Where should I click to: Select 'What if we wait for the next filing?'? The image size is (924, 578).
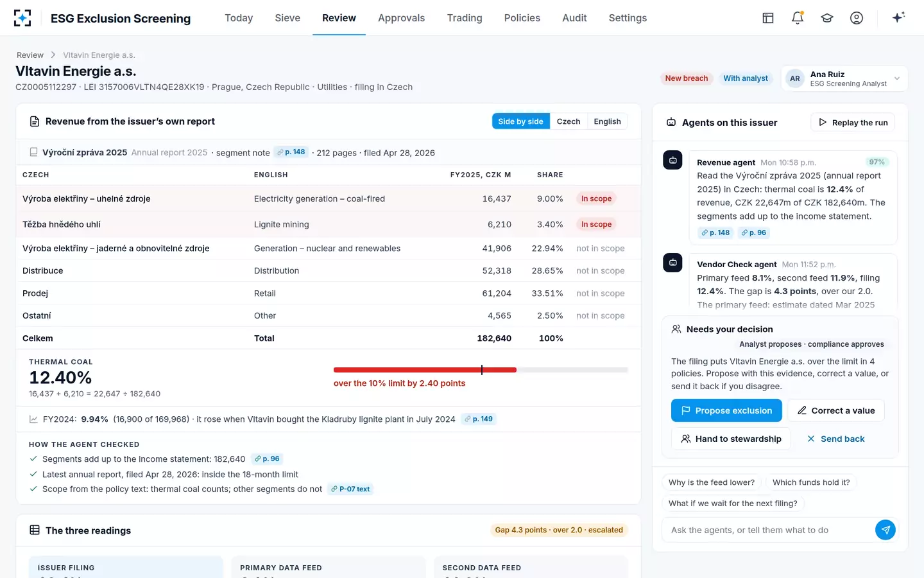[x=733, y=504]
